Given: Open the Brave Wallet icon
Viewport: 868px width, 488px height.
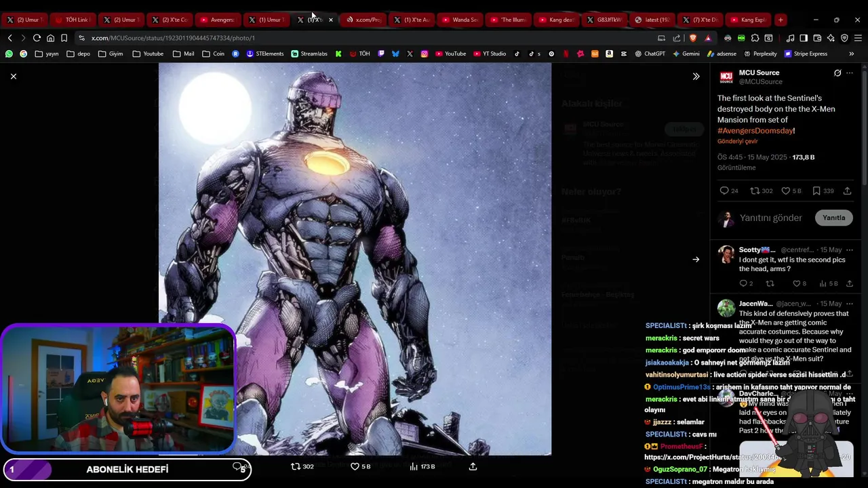Looking at the screenshot, I should [817, 38].
